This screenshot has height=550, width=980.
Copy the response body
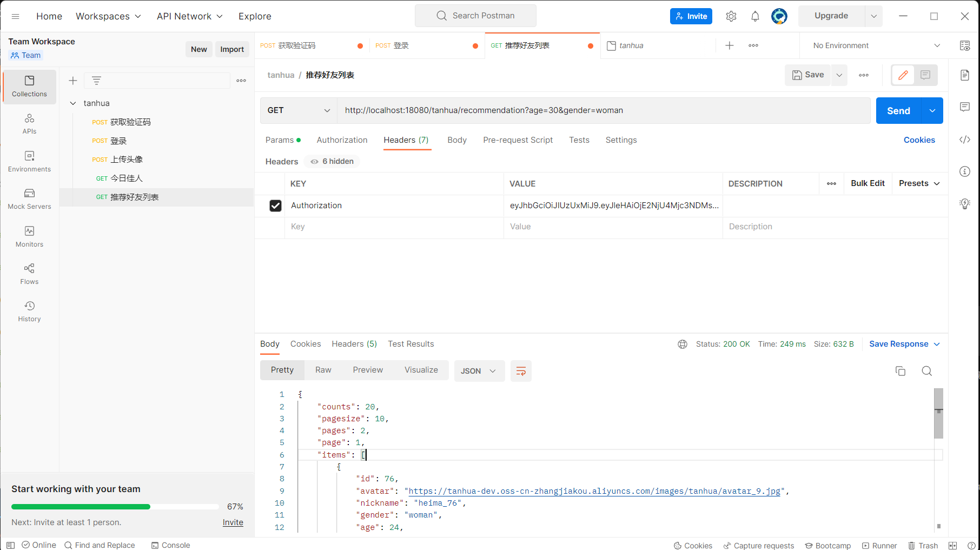tap(900, 371)
